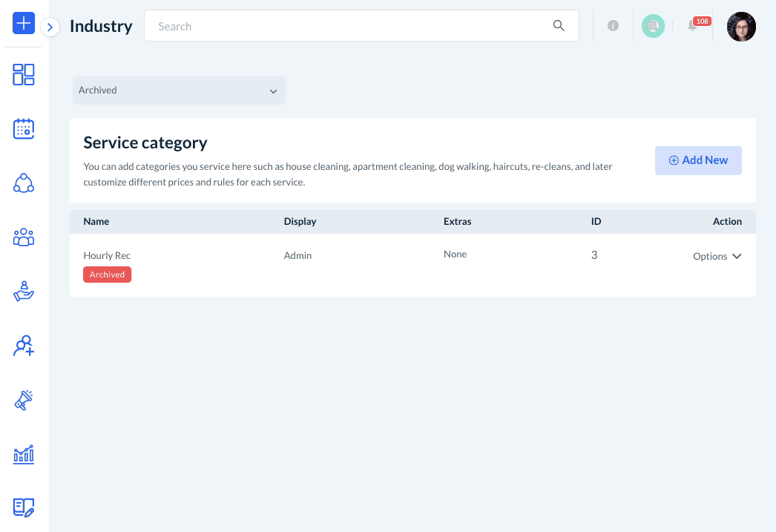Open the group of people sidebar icon

pyautogui.click(x=24, y=237)
